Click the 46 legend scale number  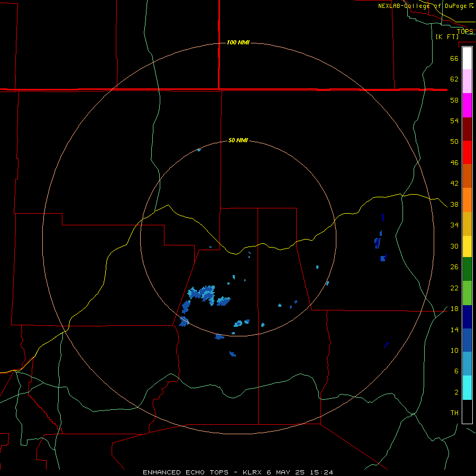coord(454,162)
